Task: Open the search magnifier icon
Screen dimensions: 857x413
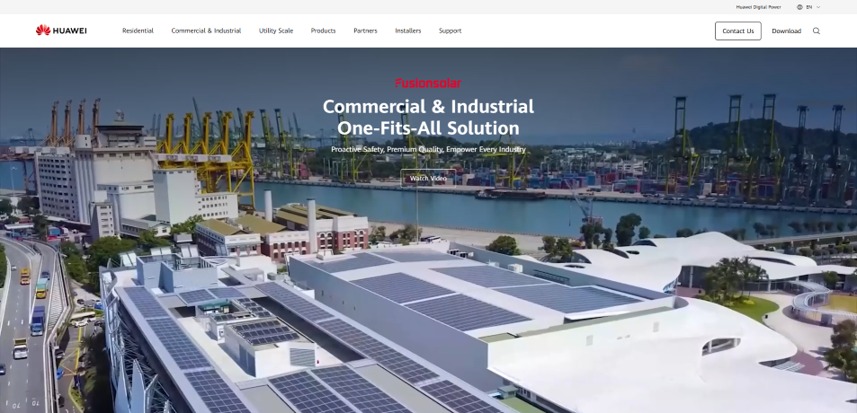Action: click(816, 31)
